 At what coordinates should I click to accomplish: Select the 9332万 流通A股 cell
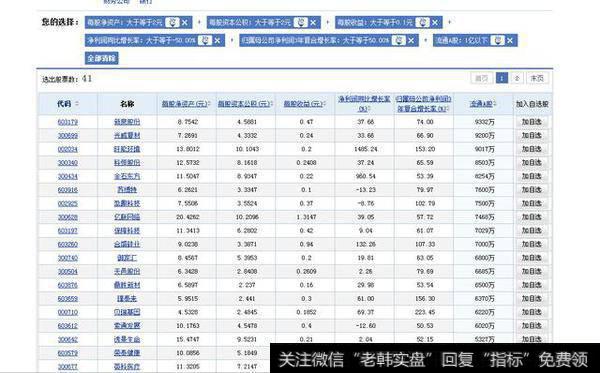click(x=484, y=122)
